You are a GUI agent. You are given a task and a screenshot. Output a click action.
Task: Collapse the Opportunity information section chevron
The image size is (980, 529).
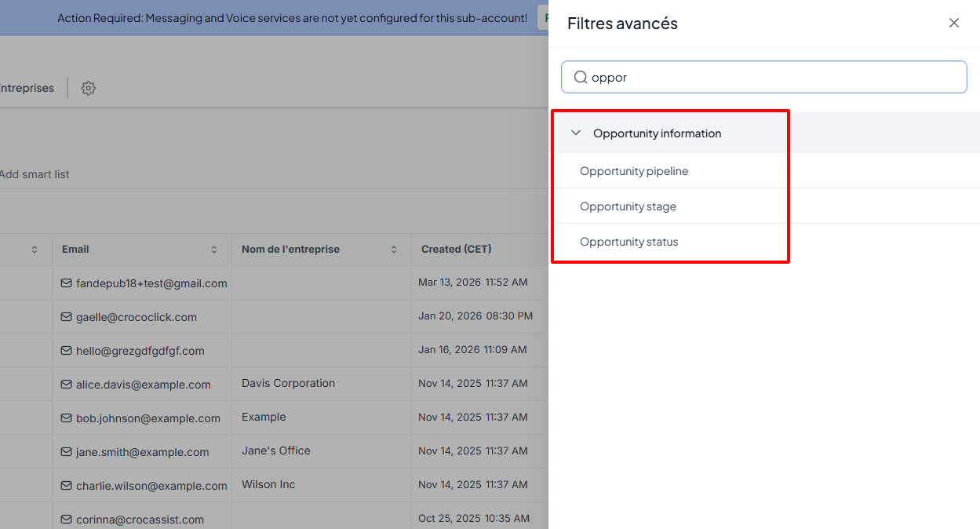pos(576,133)
